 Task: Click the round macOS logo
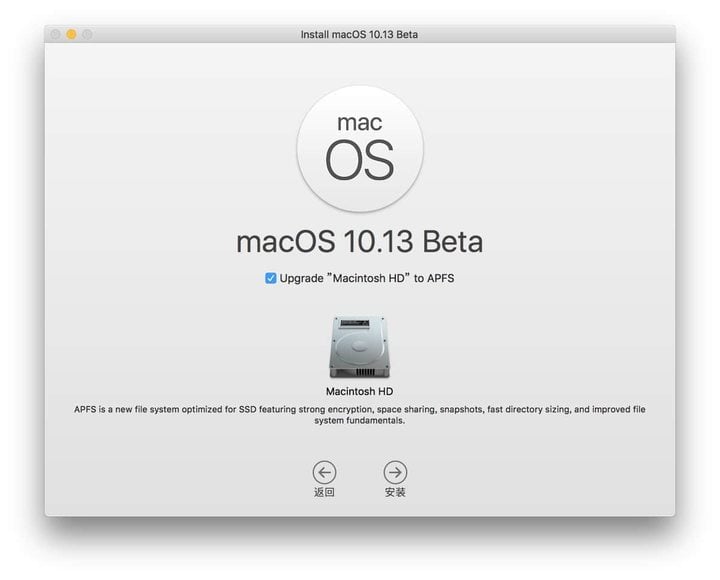[x=360, y=148]
